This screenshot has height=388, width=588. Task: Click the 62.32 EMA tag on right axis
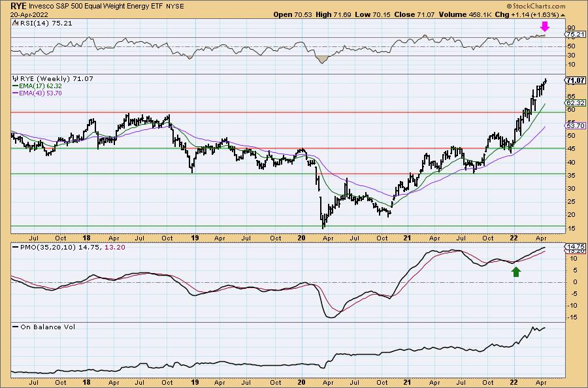pyautogui.click(x=576, y=103)
